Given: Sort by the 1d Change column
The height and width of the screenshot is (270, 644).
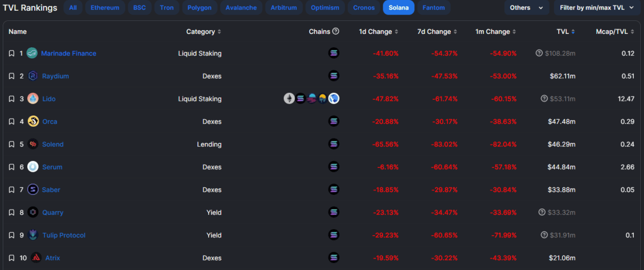Looking at the screenshot, I should [379, 32].
